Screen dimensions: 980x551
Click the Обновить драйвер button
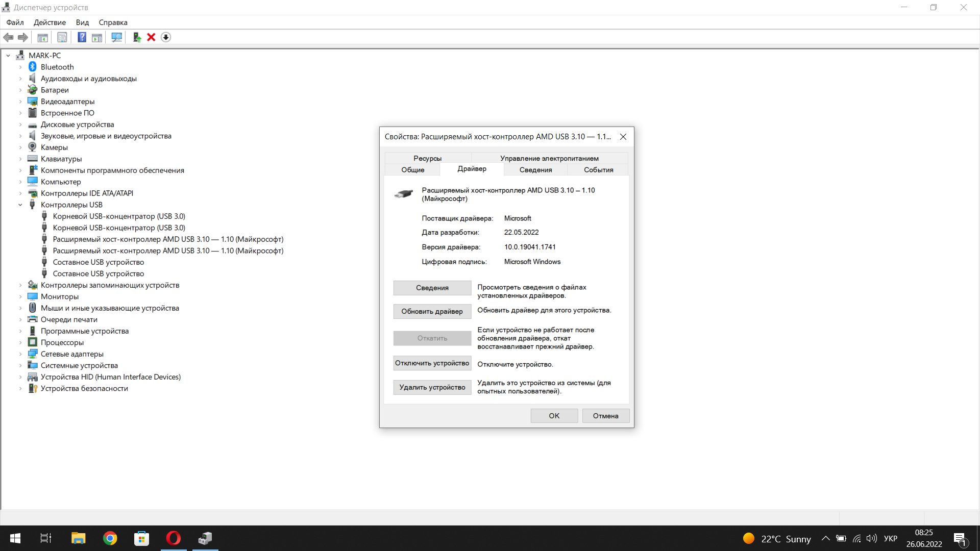point(432,311)
